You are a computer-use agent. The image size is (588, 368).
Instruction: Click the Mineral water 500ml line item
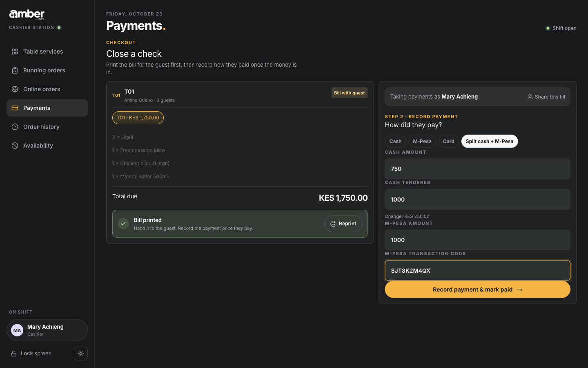[140, 177]
